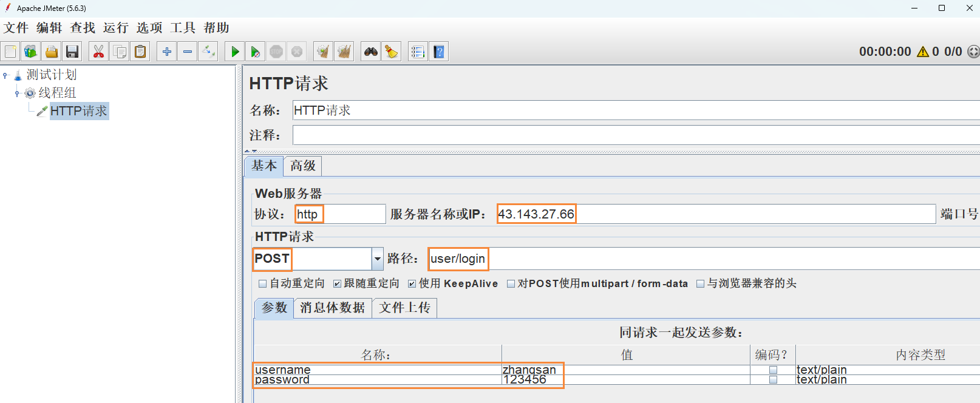
Task: Expand all nodes with plus icon
Action: pyautogui.click(x=166, y=52)
